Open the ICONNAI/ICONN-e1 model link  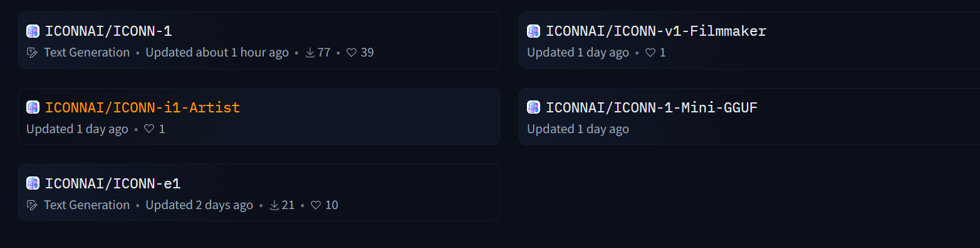[113, 183]
